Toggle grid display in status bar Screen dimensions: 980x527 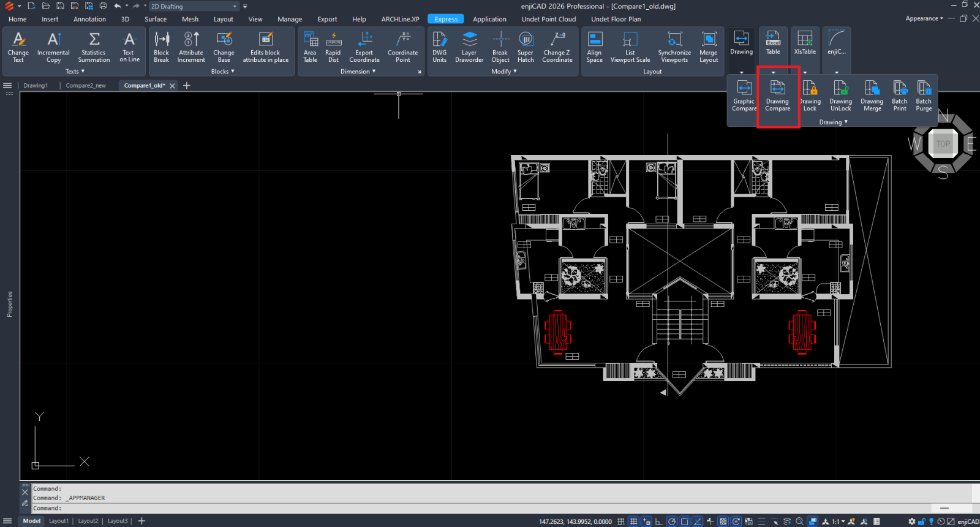pos(633,521)
